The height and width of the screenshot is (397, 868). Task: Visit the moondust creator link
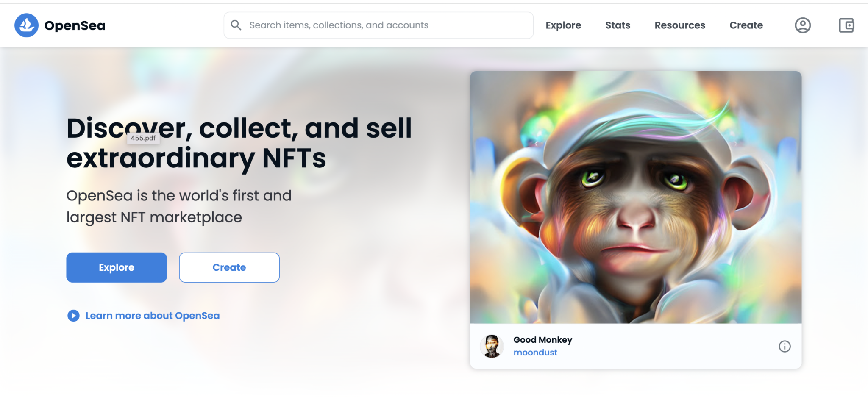pos(535,353)
